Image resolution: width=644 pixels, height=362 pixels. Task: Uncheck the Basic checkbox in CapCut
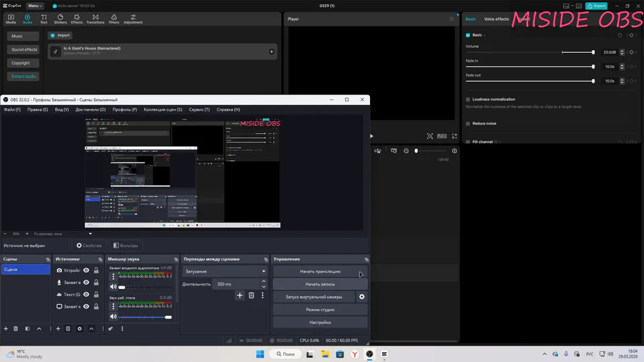pos(468,35)
